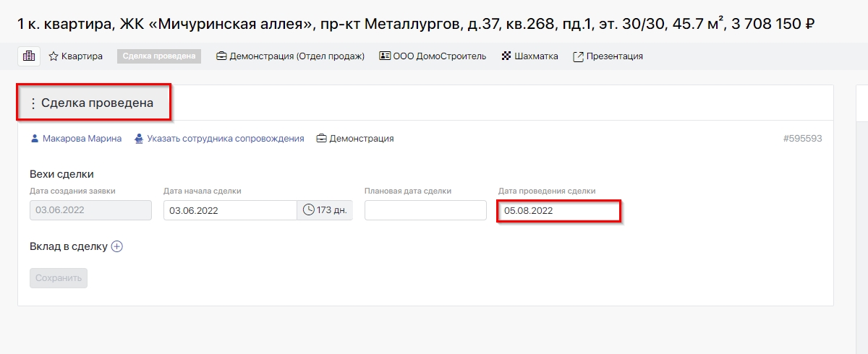Open the Презентация link

point(614,56)
